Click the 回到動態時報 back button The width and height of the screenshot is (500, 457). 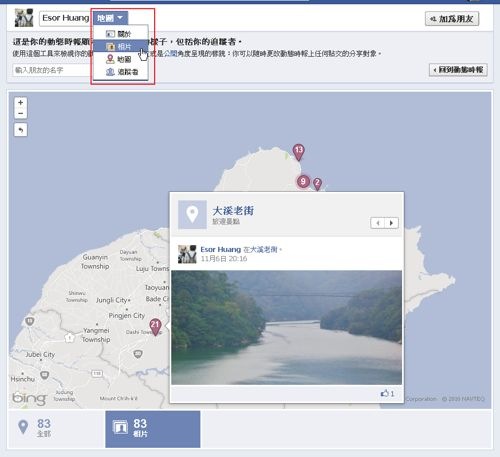(x=458, y=70)
